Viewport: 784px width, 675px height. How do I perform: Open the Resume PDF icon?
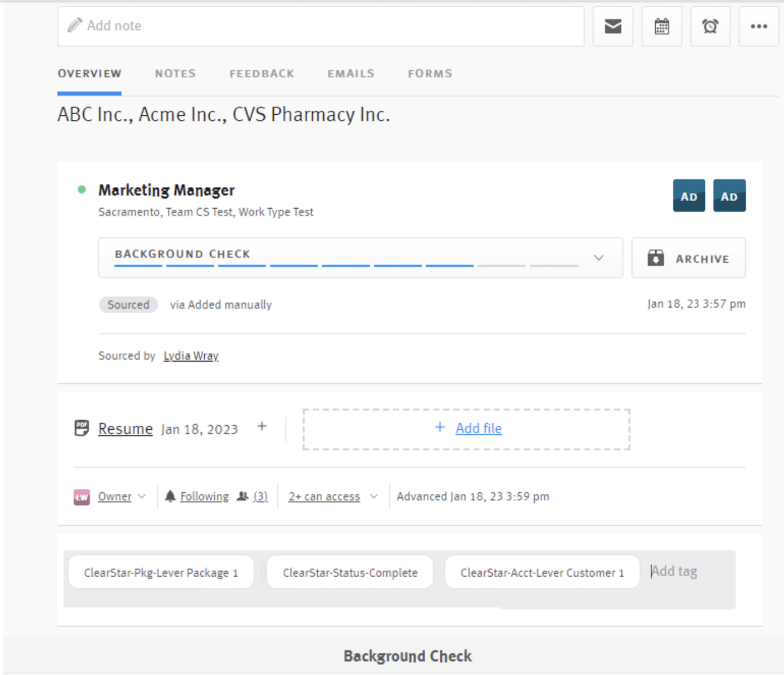(82, 428)
